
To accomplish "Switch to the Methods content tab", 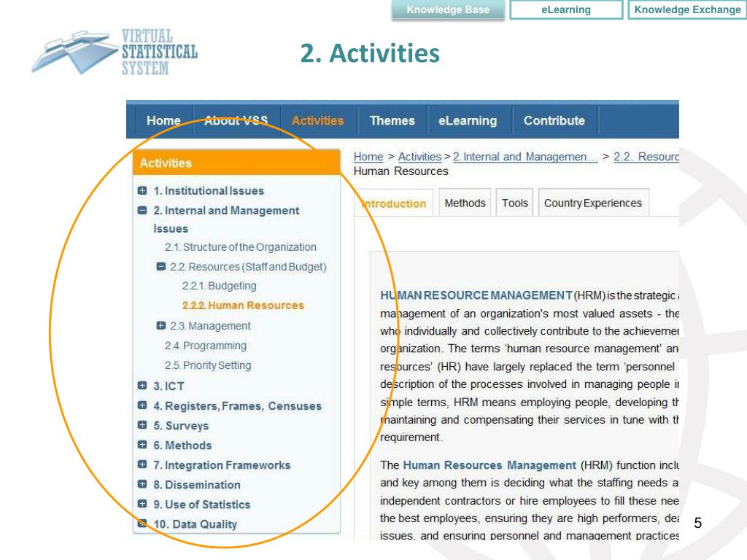I will [x=465, y=203].
